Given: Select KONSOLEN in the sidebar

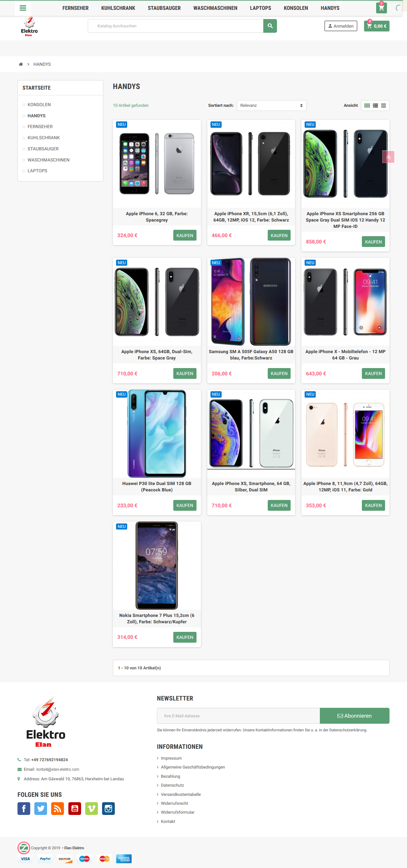Looking at the screenshot, I should point(39,105).
